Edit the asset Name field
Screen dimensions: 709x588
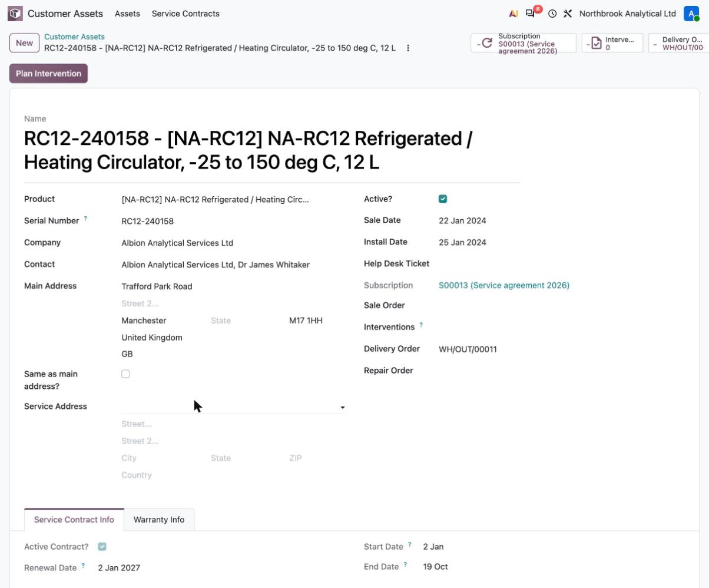coord(271,150)
